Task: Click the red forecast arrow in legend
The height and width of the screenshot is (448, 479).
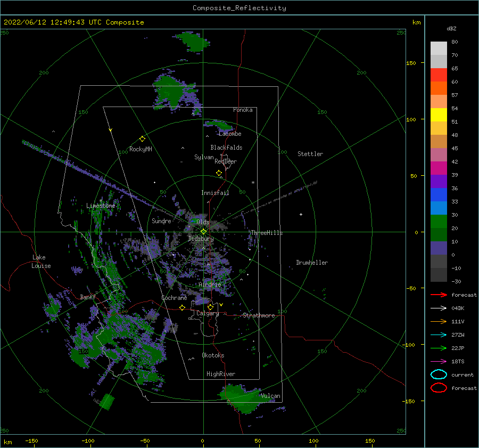Action: [439, 295]
